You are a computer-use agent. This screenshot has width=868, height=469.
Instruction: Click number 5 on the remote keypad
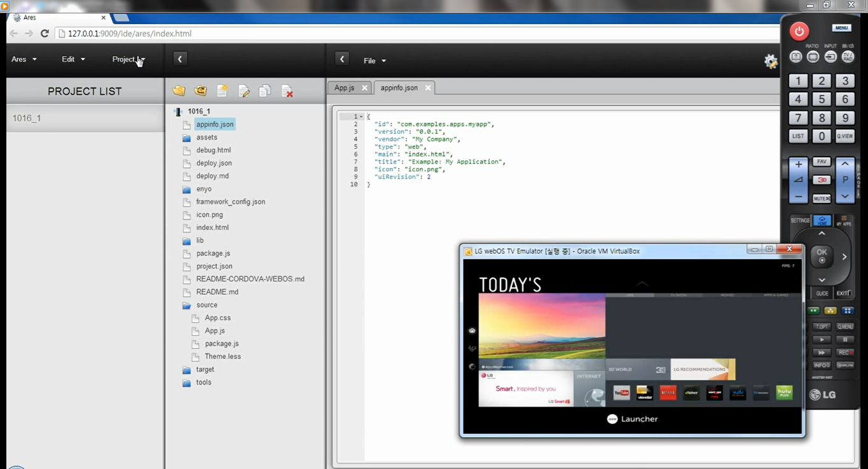tap(822, 99)
